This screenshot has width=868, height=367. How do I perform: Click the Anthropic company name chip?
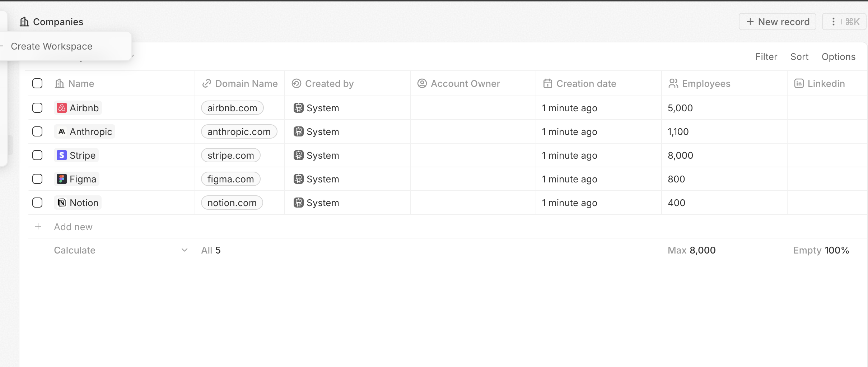click(x=85, y=131)
